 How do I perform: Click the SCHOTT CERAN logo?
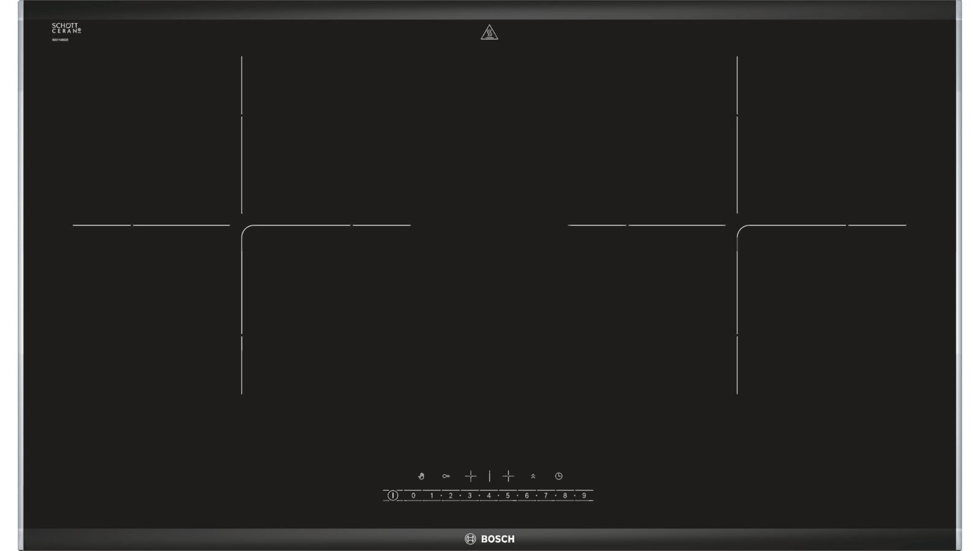[66, 28]
